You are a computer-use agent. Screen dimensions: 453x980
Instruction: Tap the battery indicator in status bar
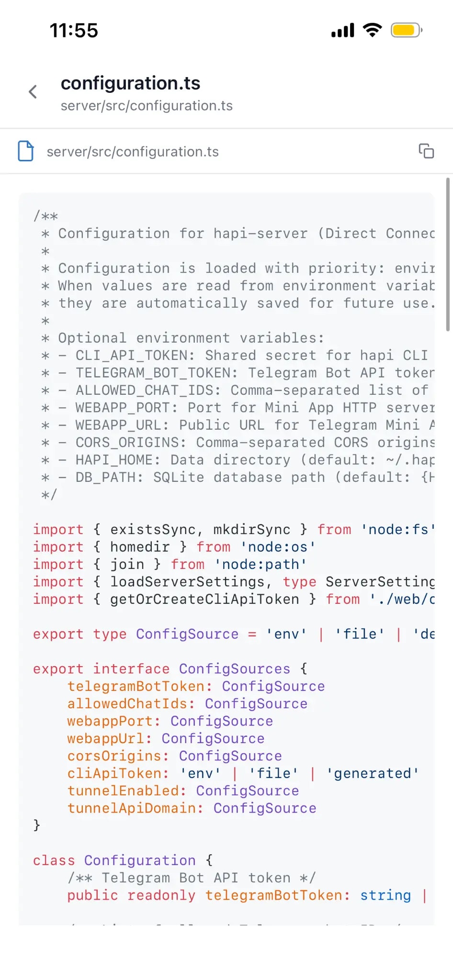(x=405, y=30)
